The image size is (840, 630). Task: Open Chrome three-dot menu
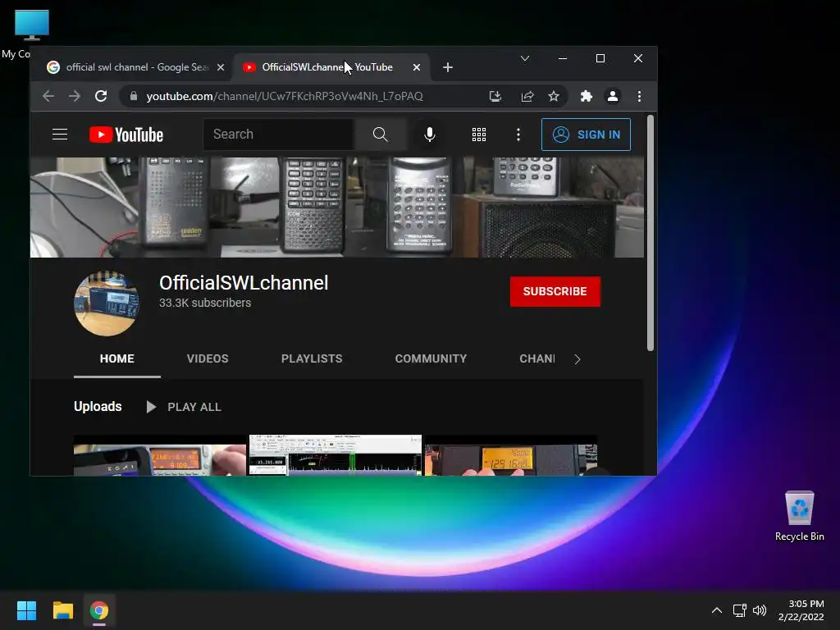coord(639,97)
